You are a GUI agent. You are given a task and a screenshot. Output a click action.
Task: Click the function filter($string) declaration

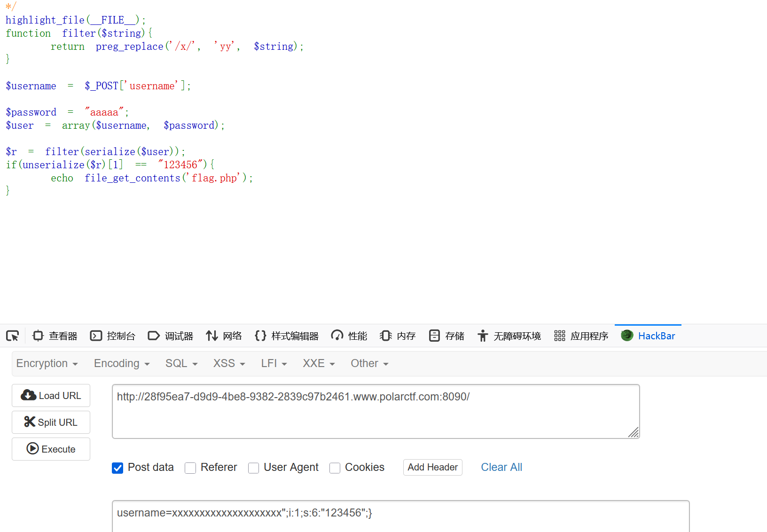(x=79, y=33)
